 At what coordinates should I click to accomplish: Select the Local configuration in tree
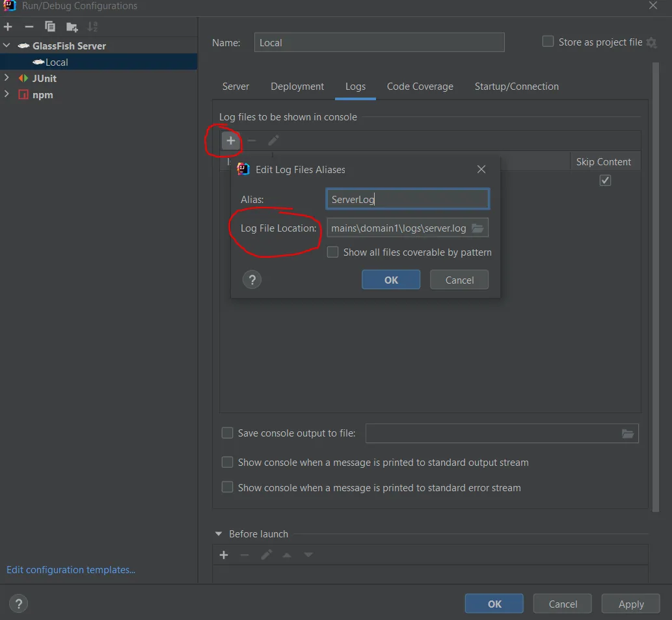99,62
